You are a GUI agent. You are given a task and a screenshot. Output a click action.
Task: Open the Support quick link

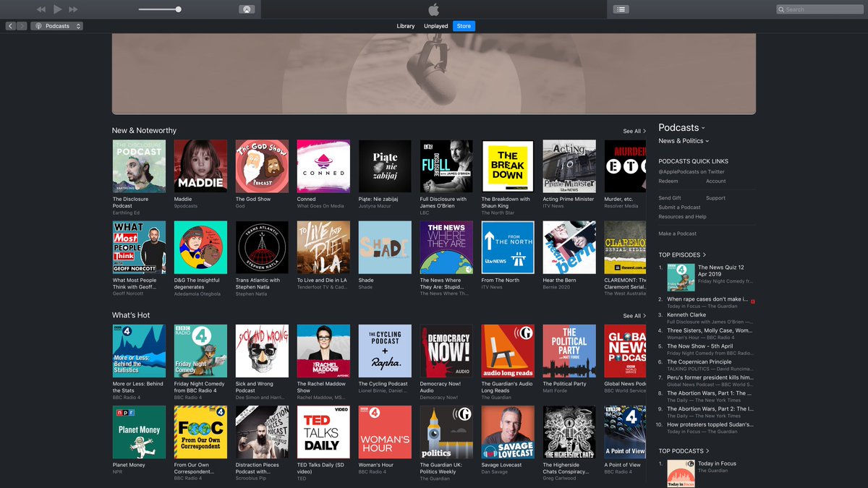[x=715, y=198]
